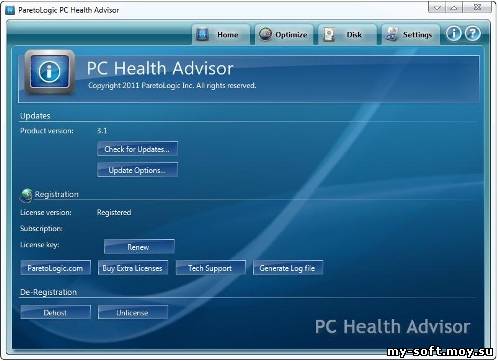Open Tech Support
This screenshot has height=361, width=498.
pyautogui.click(x=210, y=268)
